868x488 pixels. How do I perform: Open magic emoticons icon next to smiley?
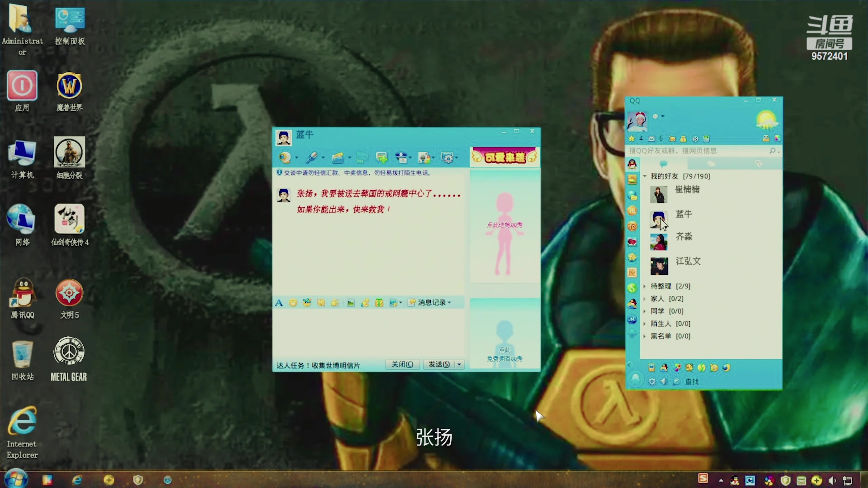click(x=307, y=303)
